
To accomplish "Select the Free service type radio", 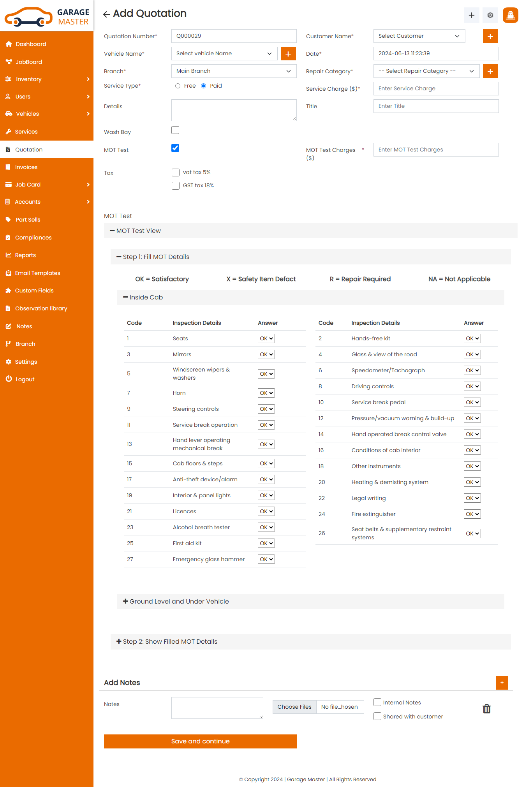I will click(178, 86).
